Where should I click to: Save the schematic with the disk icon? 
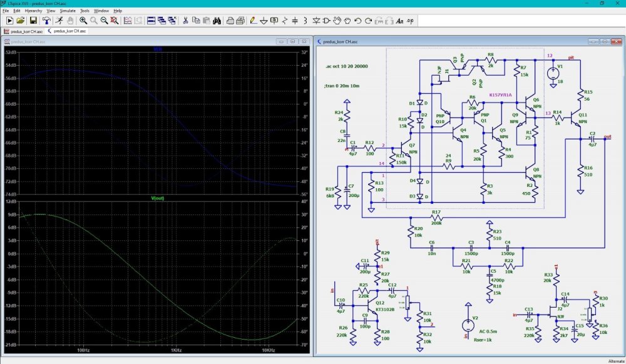pyautogui.click(x=33, y=21)
